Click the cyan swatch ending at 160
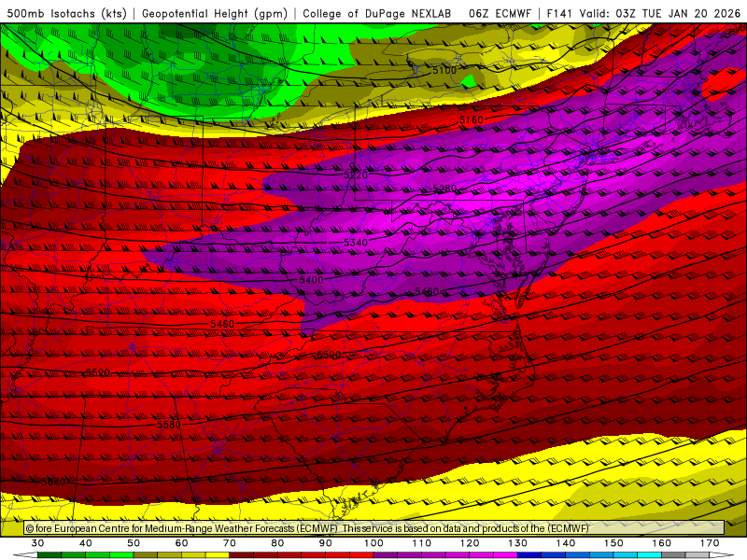 click(x=650, y=555)
